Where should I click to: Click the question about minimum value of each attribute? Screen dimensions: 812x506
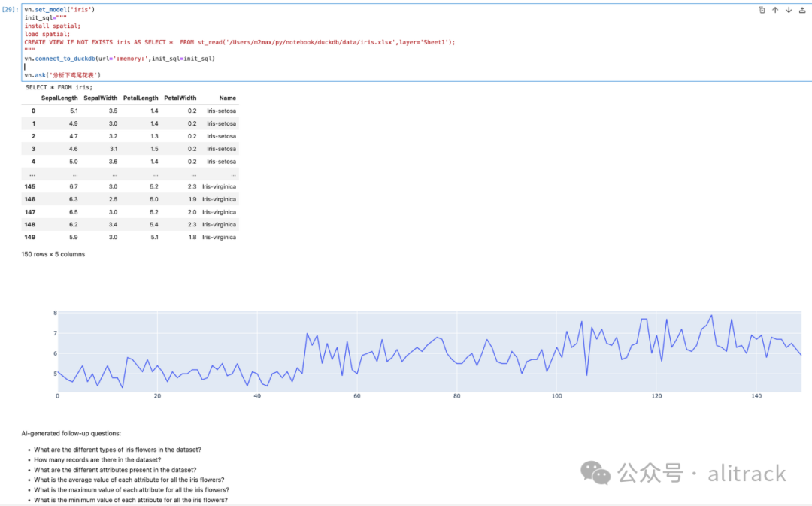[x=131, y=500]
